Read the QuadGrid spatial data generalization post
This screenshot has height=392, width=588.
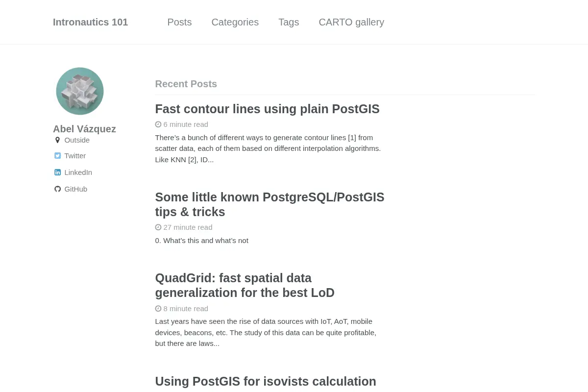[x=245, y=285]
